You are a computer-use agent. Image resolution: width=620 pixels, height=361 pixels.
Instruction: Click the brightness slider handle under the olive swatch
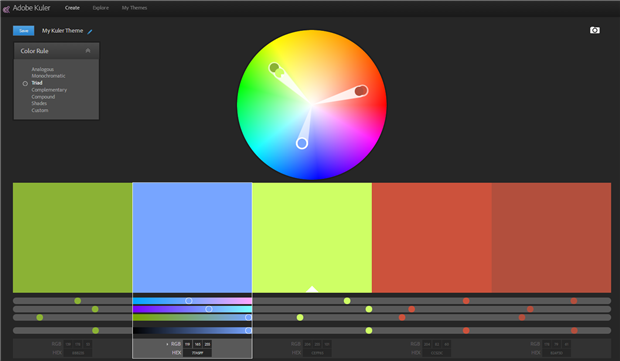point(95,331)
